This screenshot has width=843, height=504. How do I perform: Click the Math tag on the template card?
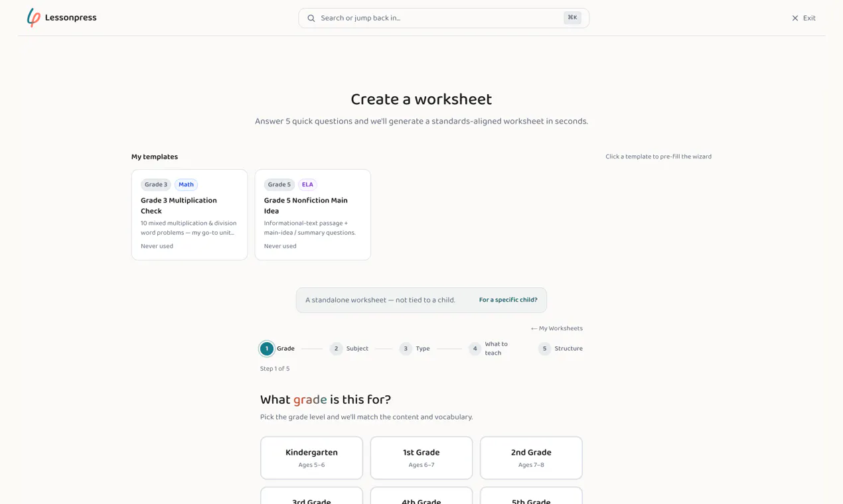[x=186, y=185]
